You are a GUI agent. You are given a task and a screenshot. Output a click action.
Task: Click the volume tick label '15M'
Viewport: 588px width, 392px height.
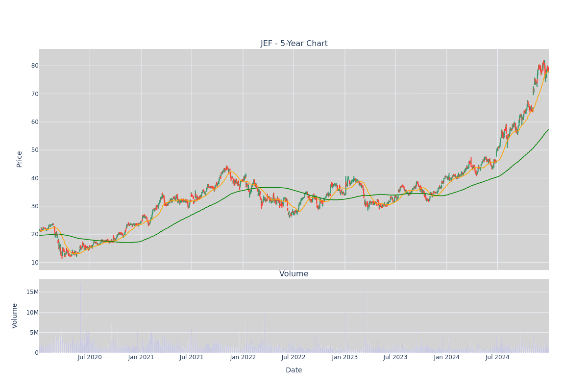click(32, 292)
